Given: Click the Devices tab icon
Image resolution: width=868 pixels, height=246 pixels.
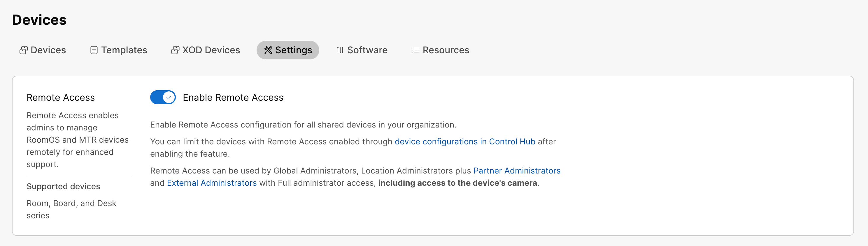Looking at the screenshot, I should click(x=23, y=50).
